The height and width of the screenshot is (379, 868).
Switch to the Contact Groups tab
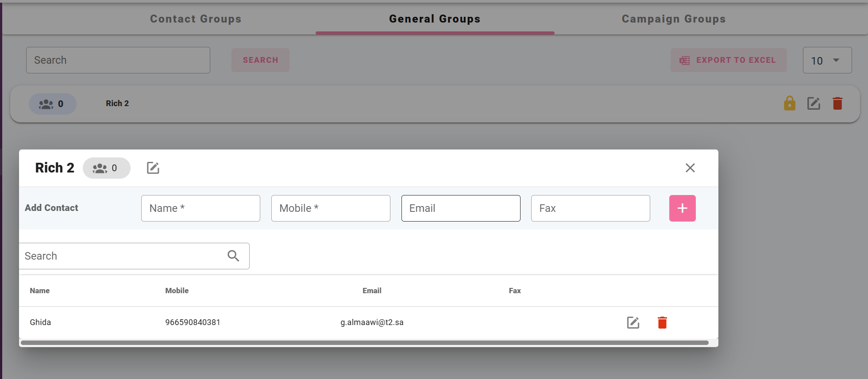click(x=196, y=19)
